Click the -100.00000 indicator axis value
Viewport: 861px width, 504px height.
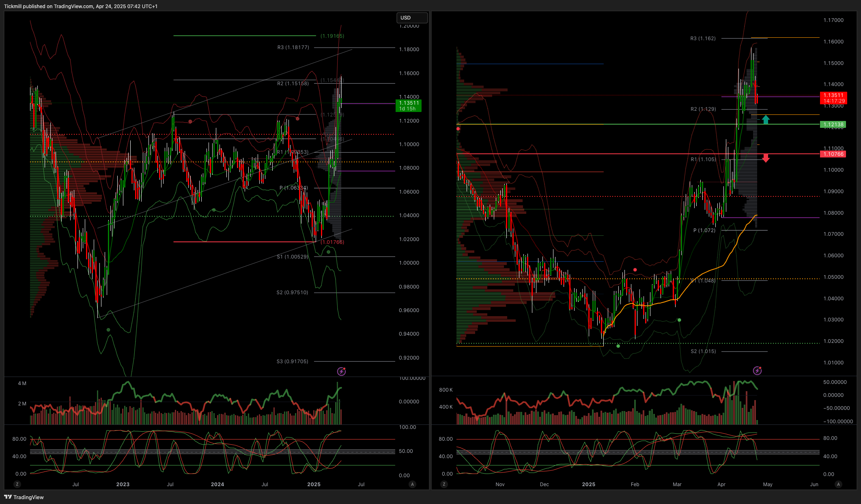[x=838, y=422]
